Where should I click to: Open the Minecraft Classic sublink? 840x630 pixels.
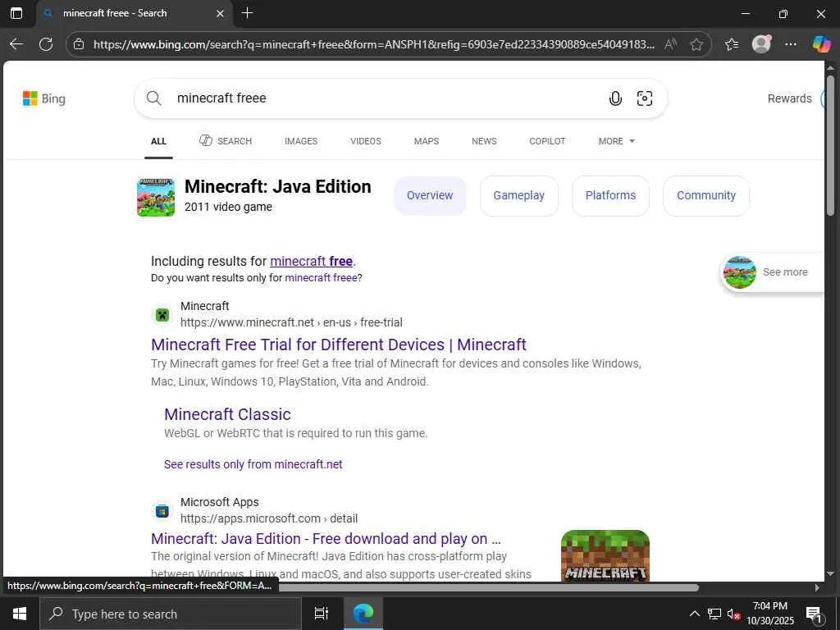(x=228, y=414)
